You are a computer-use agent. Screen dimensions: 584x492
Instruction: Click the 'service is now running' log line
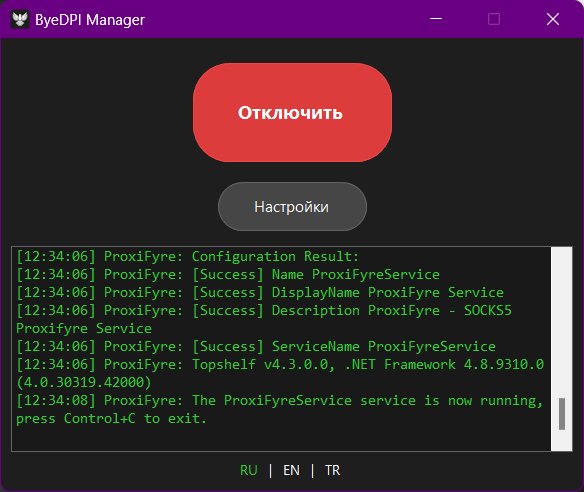(279, 400)
